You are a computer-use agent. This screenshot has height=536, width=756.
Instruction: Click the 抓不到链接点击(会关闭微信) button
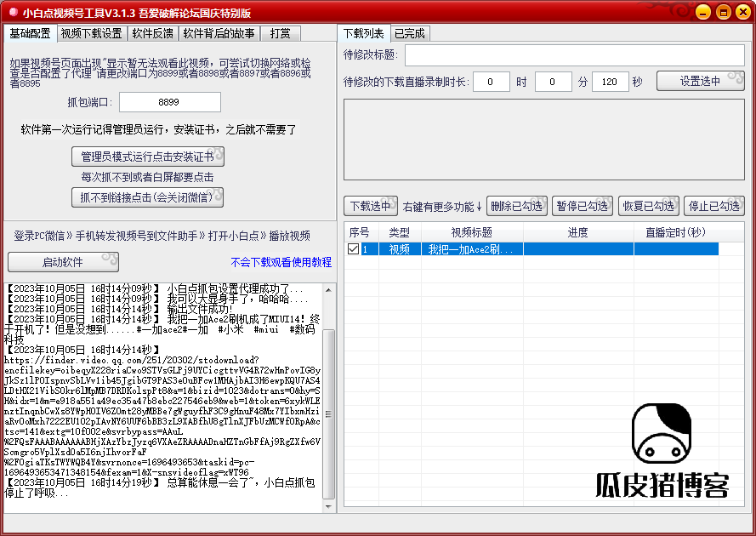click(147, 197)
